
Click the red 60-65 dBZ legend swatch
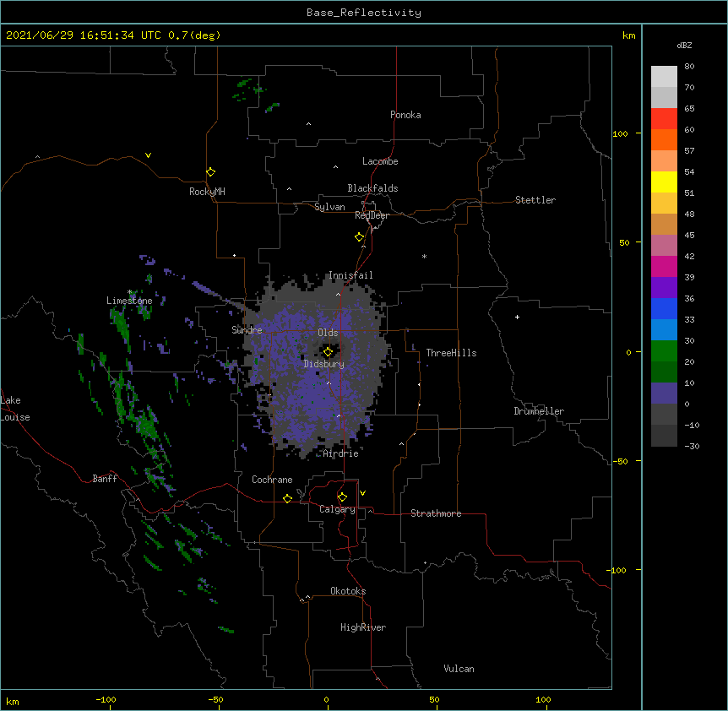coord(664,118)
